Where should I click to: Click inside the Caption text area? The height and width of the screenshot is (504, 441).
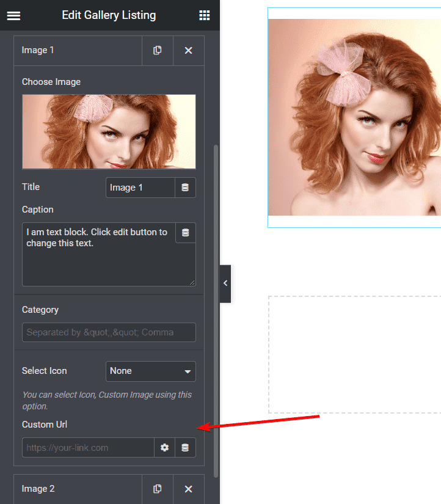(109, 254)
